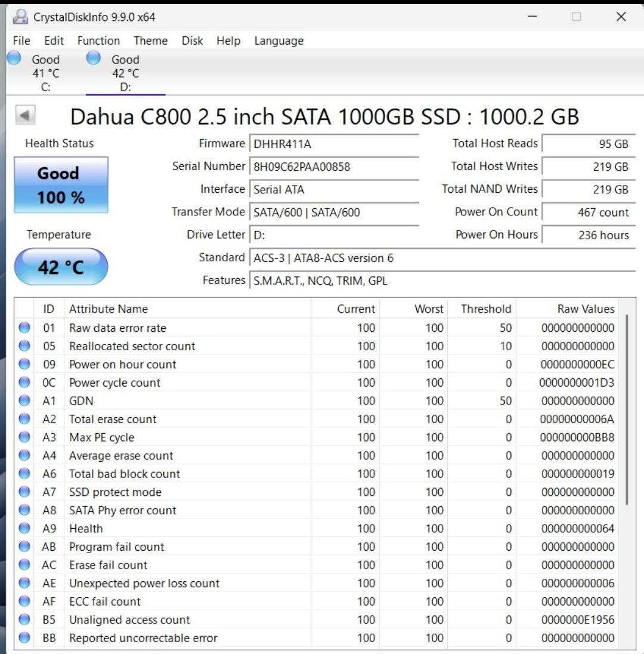Click status orb of Reported uncorrectable error

click(24, 637)
